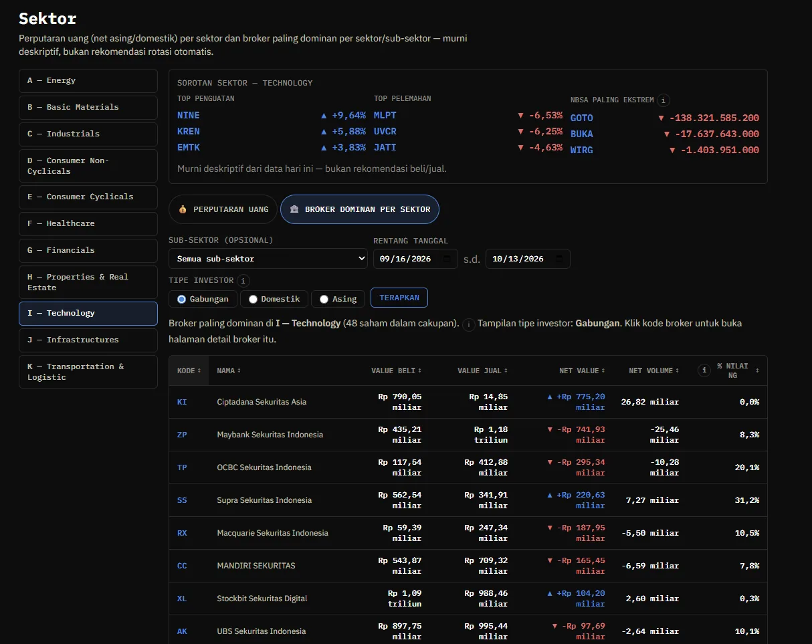Sort table by VALUE JUAL column
The image size is (812, 644).
click(x=482, y=370)
